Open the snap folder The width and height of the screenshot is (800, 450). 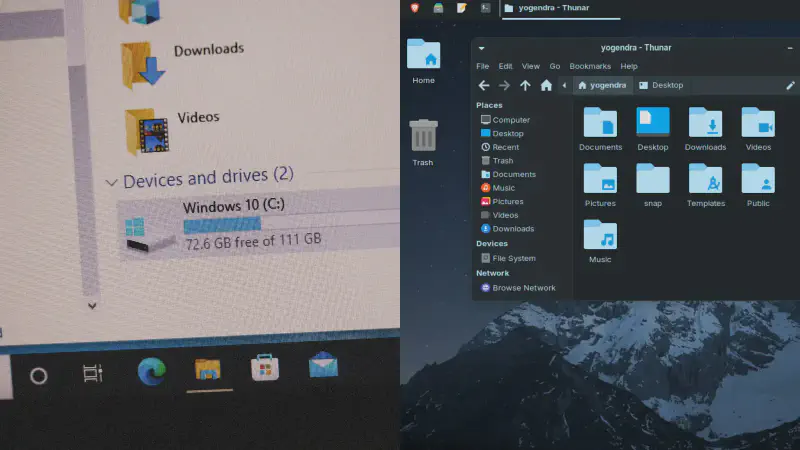click(x=653, y=185)
